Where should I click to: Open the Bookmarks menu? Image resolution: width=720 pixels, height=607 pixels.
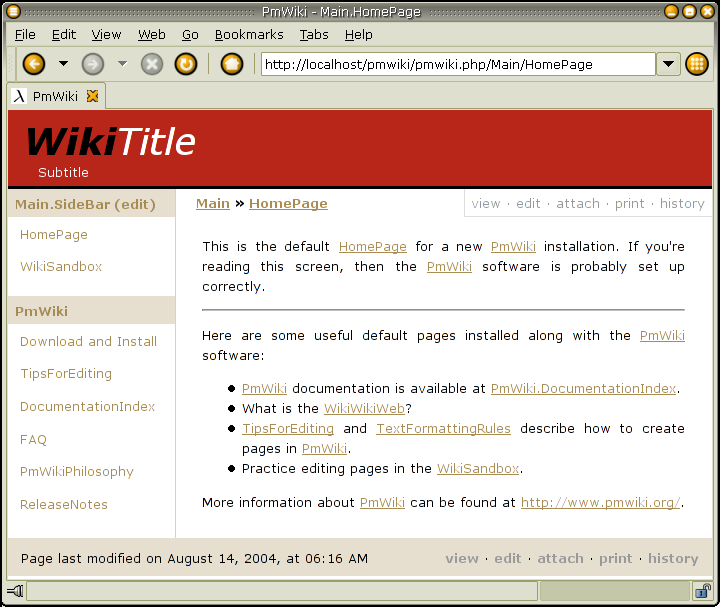249,34
